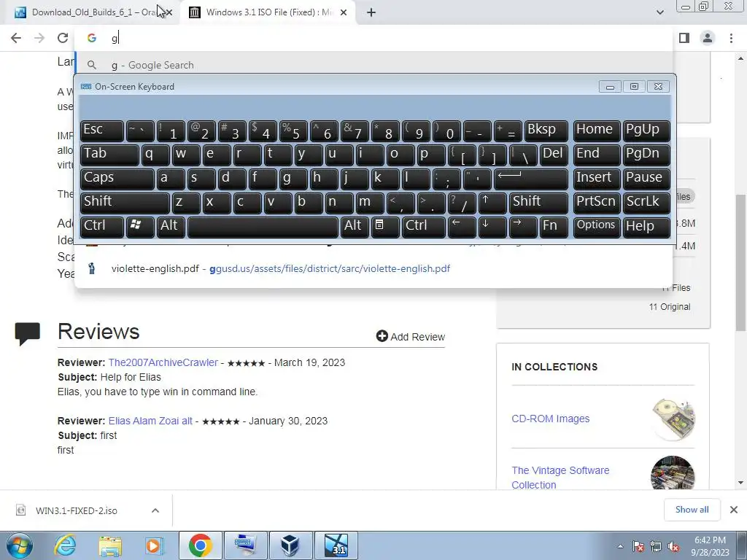Toggle the Caps key
Screen dimensions: 747x560
(x=117, y=178)
